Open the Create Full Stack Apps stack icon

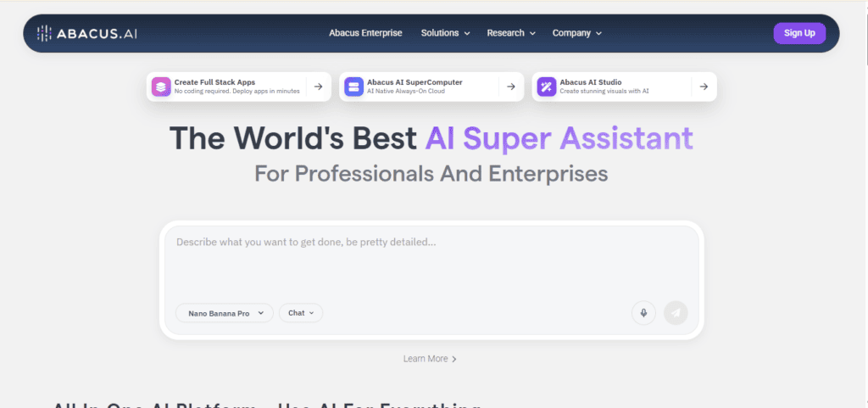(x=161, y=87)
